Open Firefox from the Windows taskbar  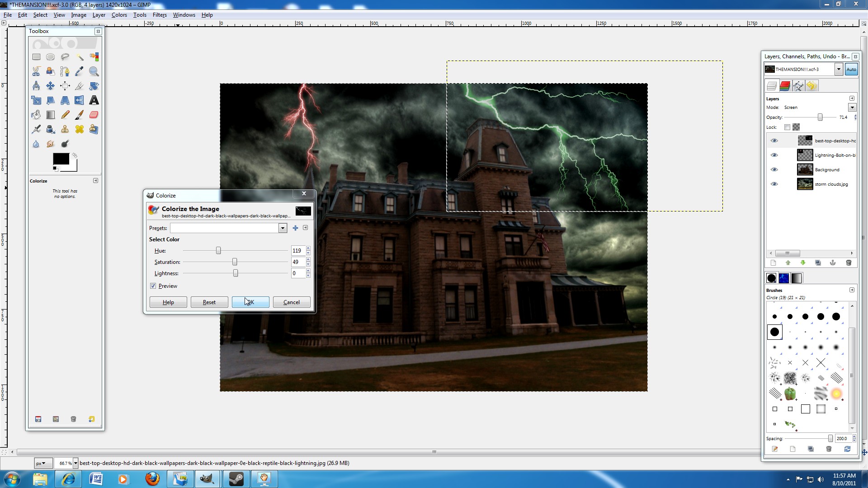tap(152, 479)
